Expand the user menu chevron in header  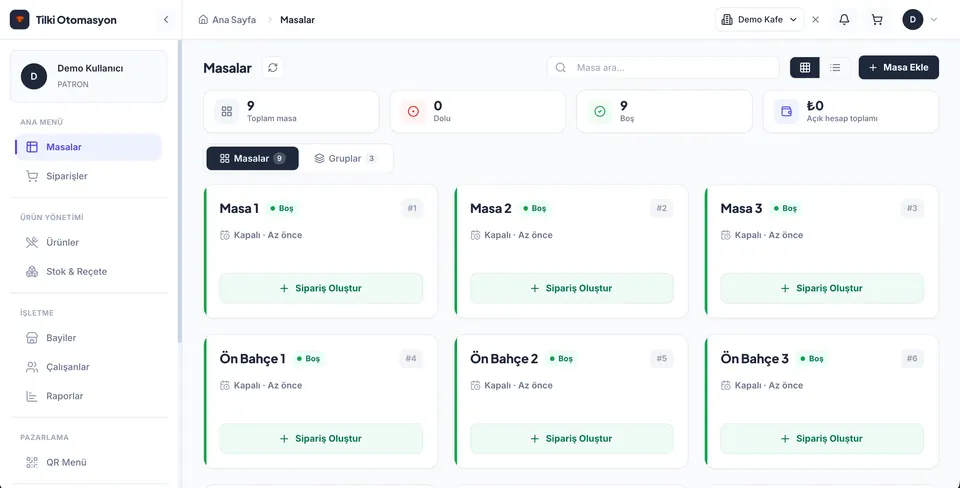point(934,20)
